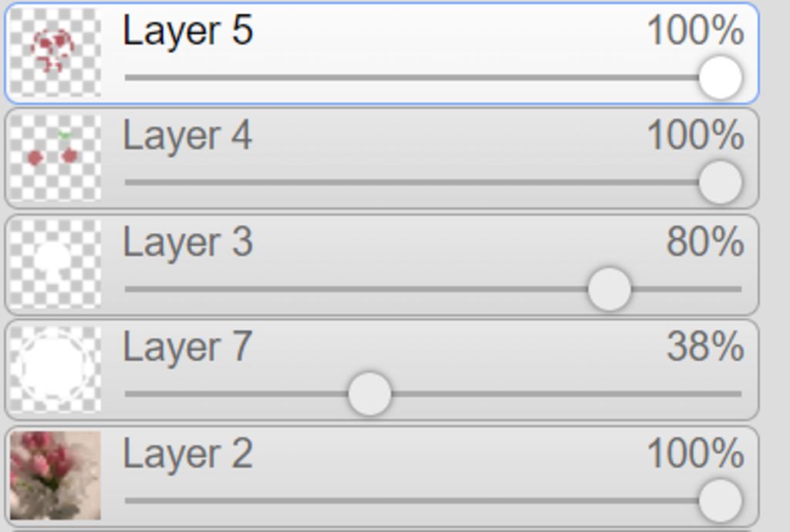The height and width of the screenshot is (532, 790).
Task: Click the Layer 4 opacity slider handle
Action: click(720, 183)
